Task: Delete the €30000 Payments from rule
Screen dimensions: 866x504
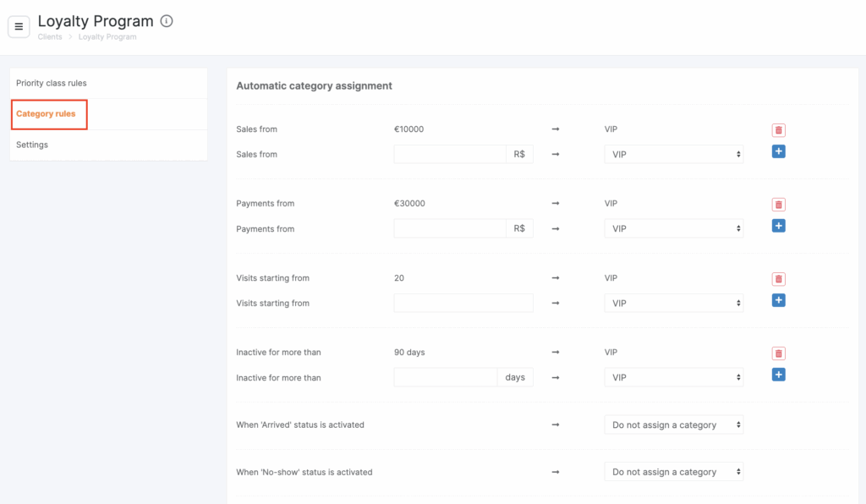Action: click(778, 205)
